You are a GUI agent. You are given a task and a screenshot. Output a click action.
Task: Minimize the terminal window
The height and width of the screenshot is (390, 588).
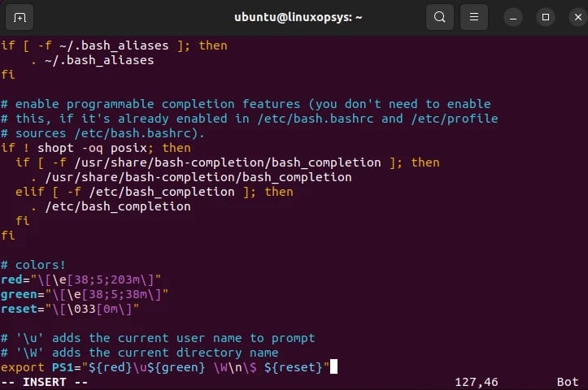(513, 17)
